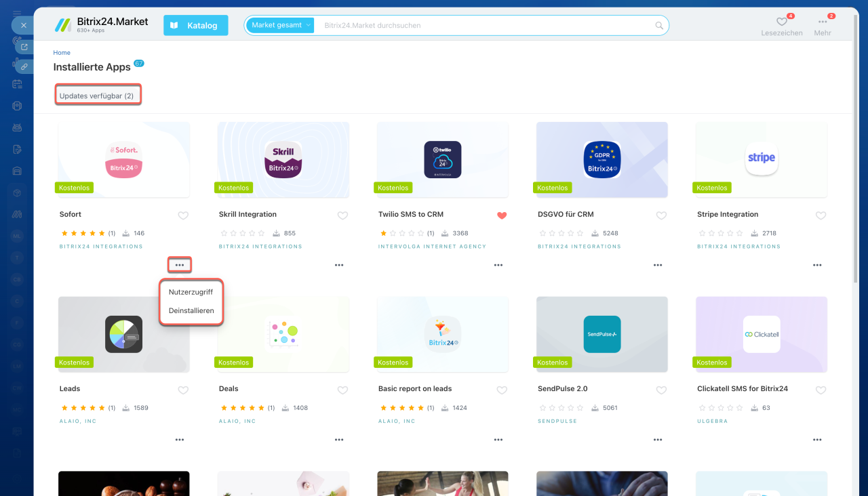Click the Bitrix24.Market logo
The height and width of the screenshot is (496, 868).
point(102,25)
